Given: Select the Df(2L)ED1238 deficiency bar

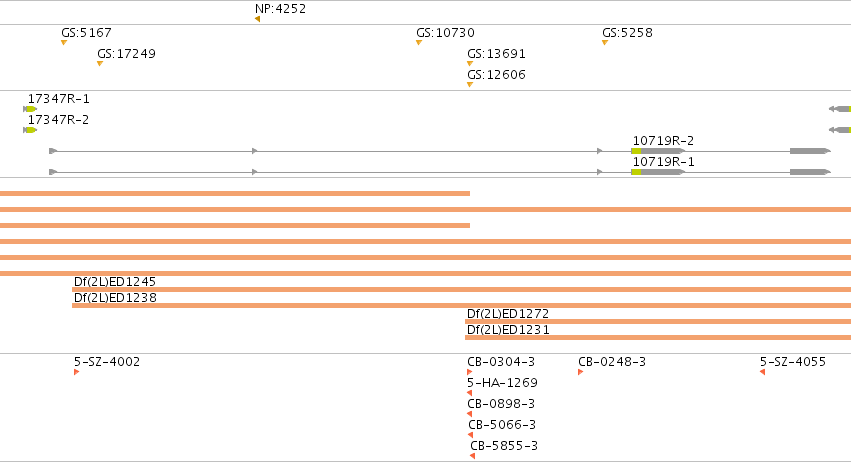Looking at the screenshot, I should [x=461, y=306].
